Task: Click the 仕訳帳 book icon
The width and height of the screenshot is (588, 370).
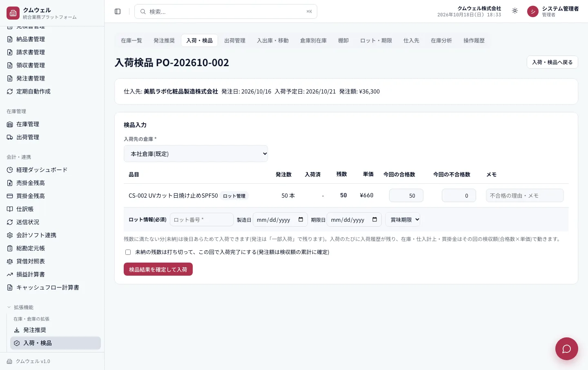Action: 10,209
